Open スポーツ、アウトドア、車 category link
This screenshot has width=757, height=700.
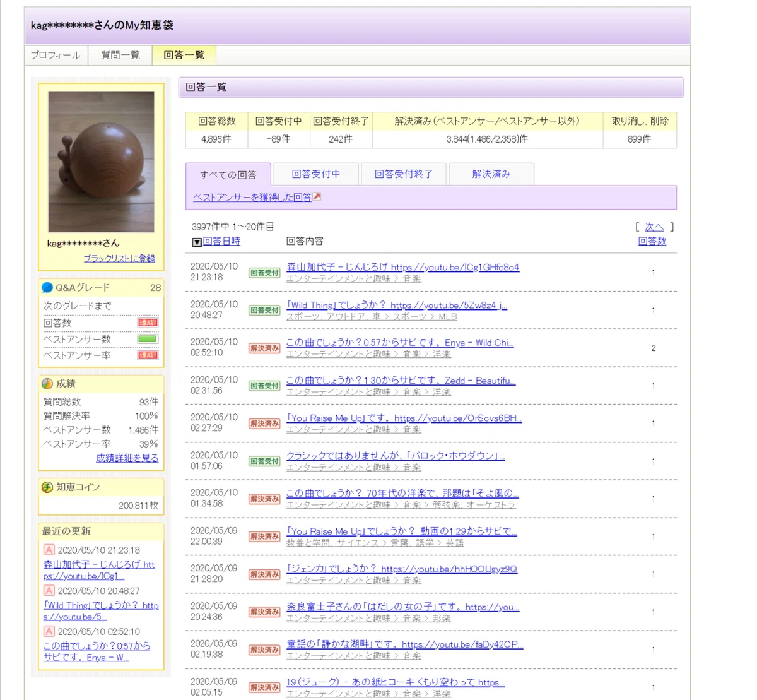(x=334, y=317)
